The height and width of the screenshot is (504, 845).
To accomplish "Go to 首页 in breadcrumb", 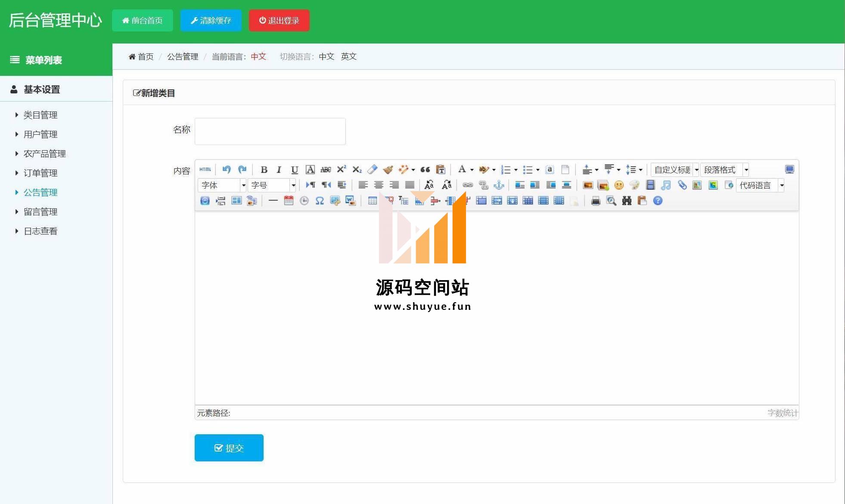I will tap(141, 56).
